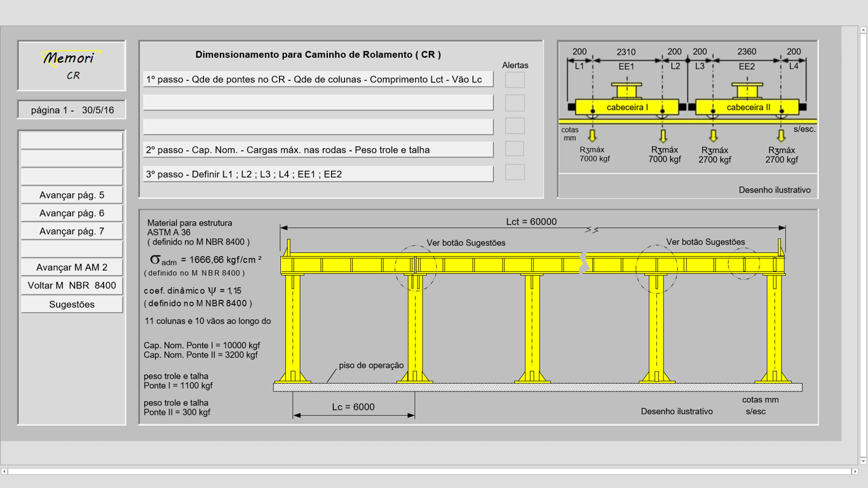Click the Lc = 6000 dimension label
868x488 pixels.
coord(353,407)
